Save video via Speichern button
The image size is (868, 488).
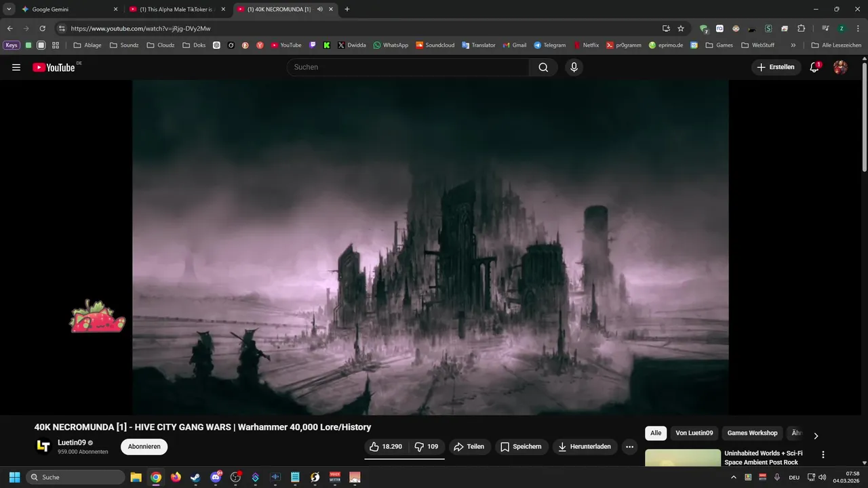pos(521,447)
